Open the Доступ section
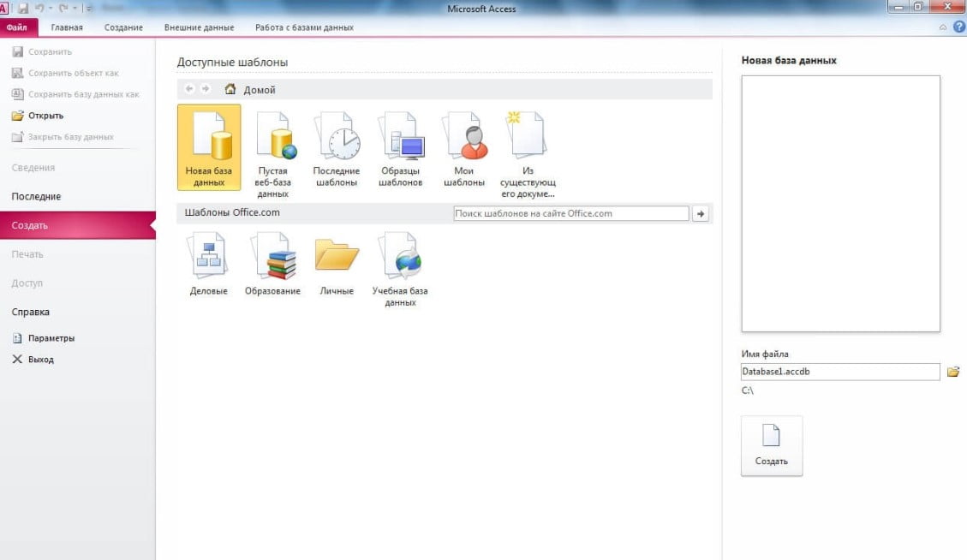Screen dimensions: 967x560 pyautogui.click(x=27, y=283)
